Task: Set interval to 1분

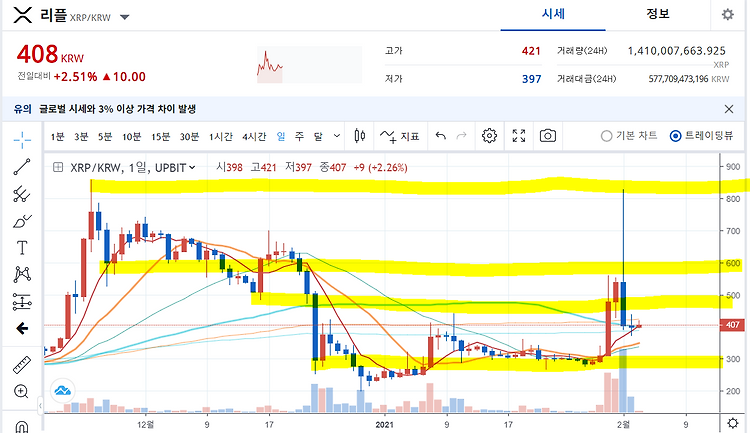Action: pyautogui.click(x=57, y=137)
